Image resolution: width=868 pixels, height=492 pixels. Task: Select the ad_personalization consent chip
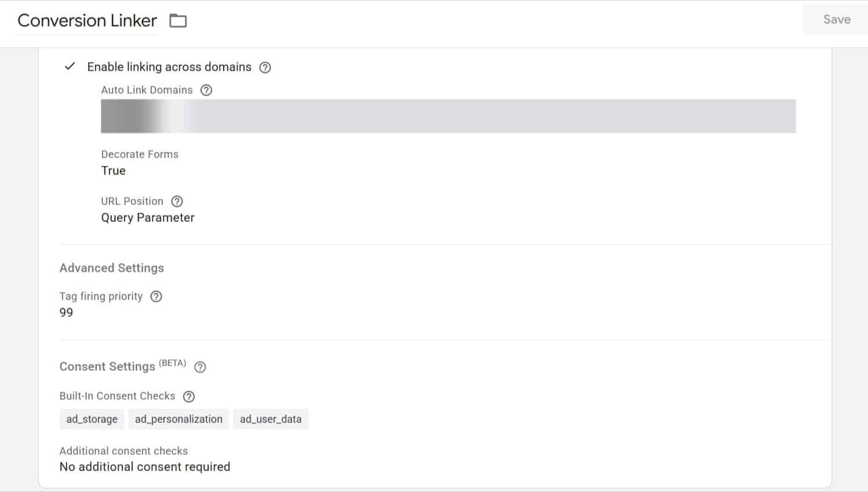tap(178, 419)
